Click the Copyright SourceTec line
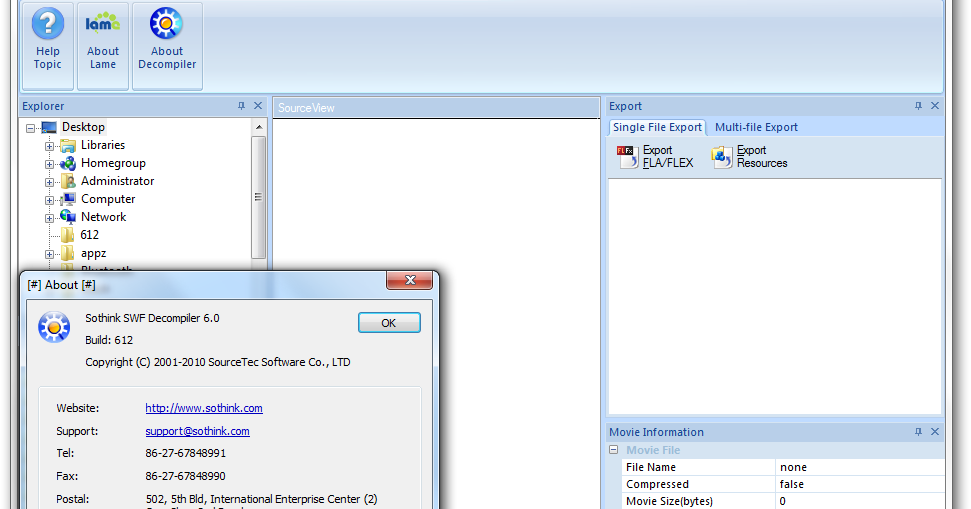The height and width of the screenshot is (509, 971). [x=218, y=362]
